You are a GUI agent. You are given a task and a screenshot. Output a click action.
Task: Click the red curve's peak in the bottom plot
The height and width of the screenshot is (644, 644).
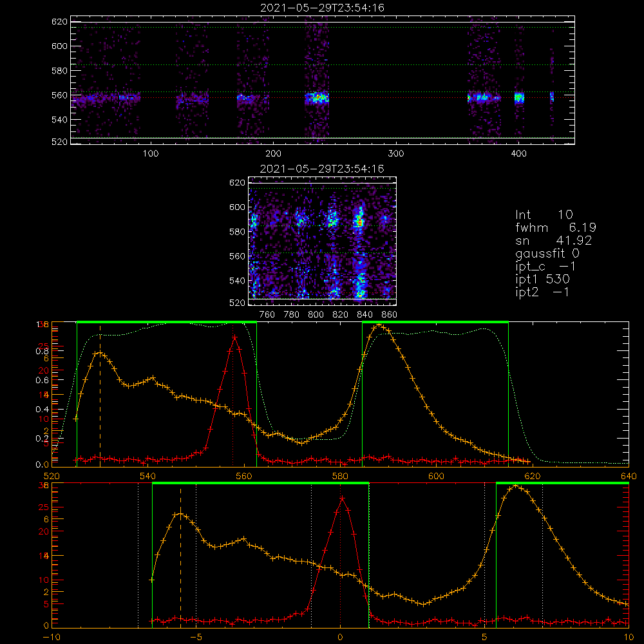342,498
